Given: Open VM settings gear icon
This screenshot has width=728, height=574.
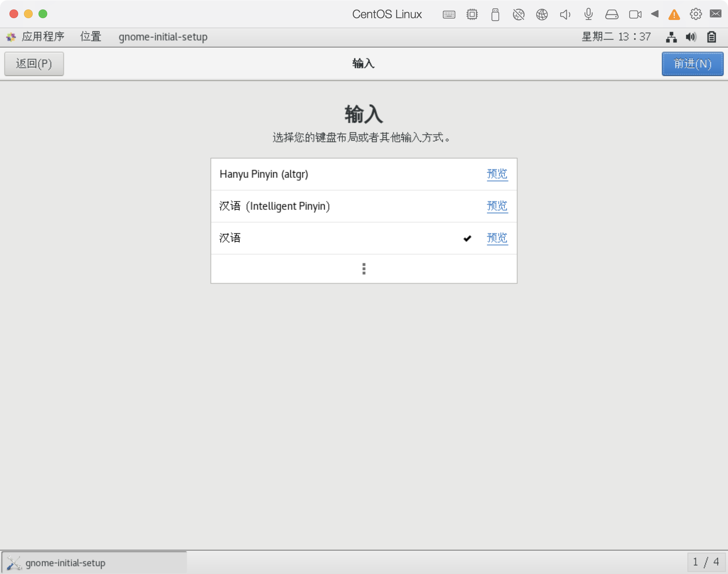Looking at the screenshot, I should tap(695, 14).
